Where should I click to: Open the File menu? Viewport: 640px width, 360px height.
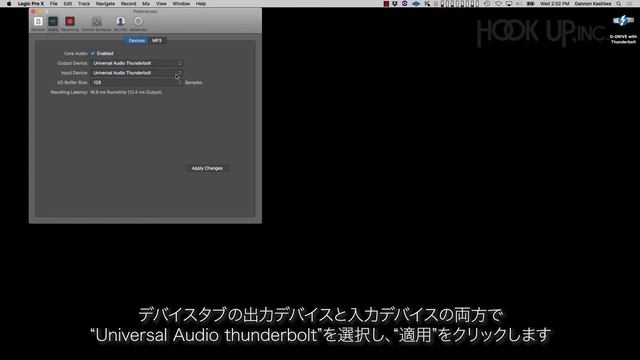[53, 4]
